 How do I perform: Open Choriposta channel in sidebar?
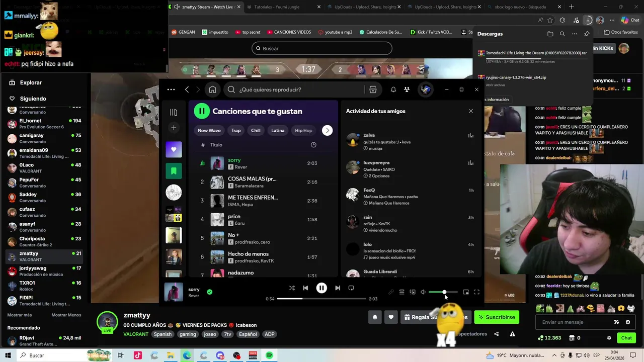pyautogui.click(x=44, y=242)
